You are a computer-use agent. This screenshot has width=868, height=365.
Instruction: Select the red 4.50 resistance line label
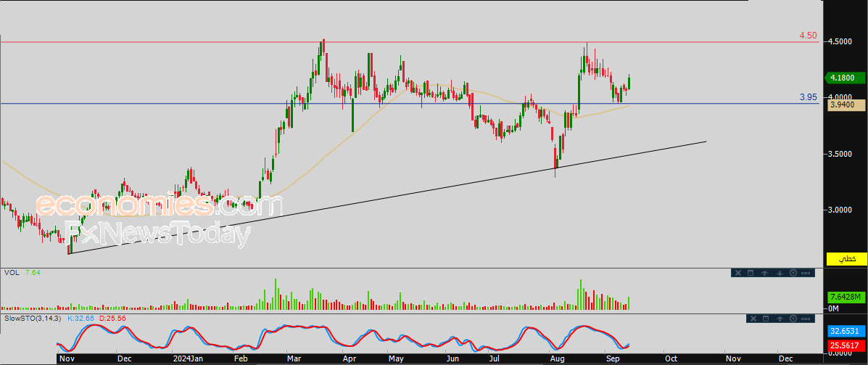(x=808, y=36)
